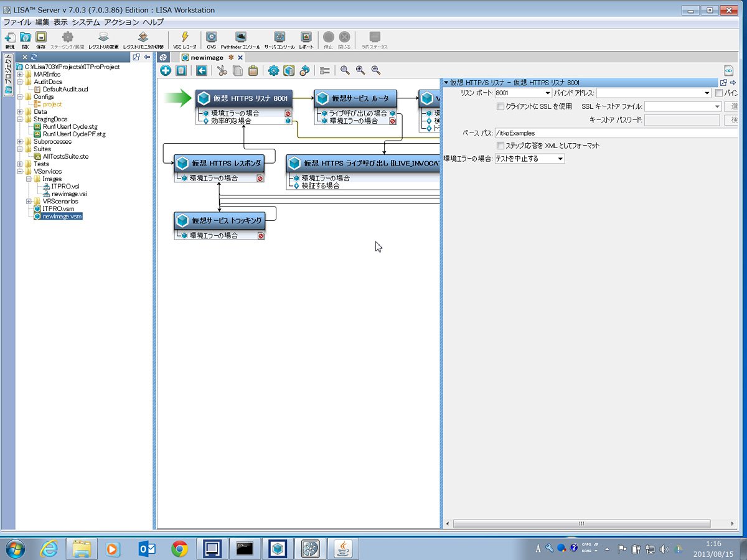Click the cube icon beside the gear
The image size is (747, 560).
point(289,70)
